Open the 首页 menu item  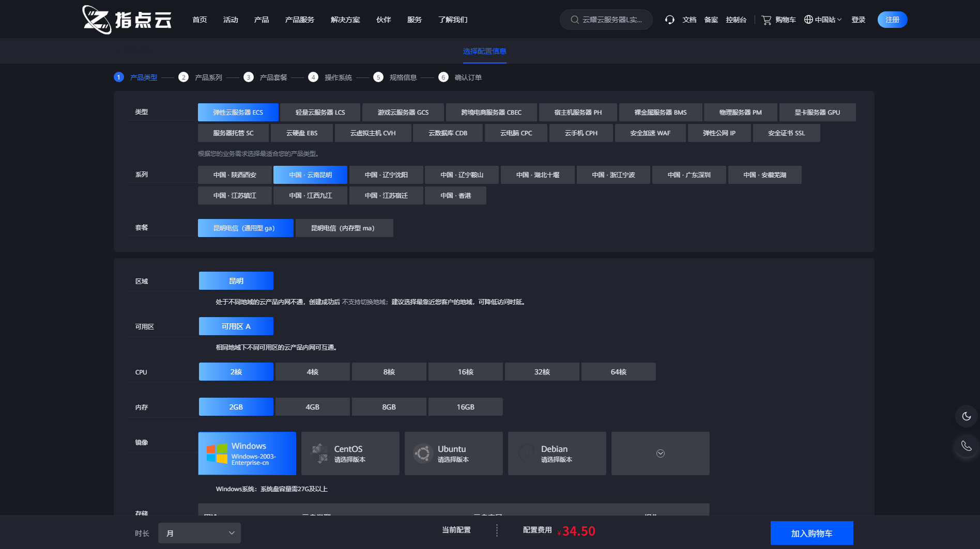point(200,20)
